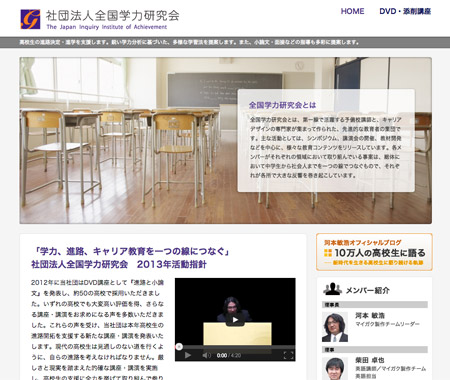This screenshot has width=450, height=380.
Task: Click the 河本 敏浩 member name
Action: click(x=370, y=315)
